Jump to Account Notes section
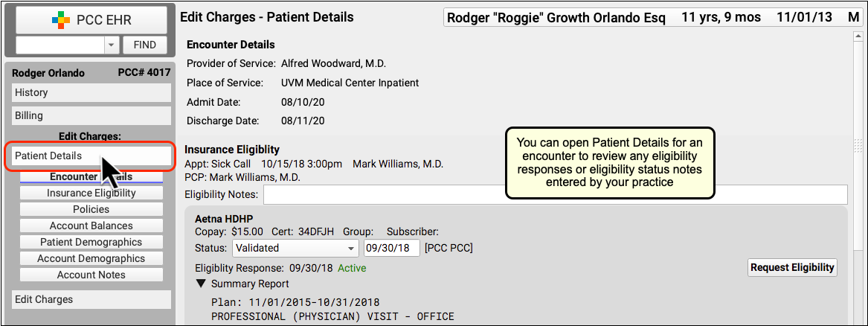The width and height of the screenshot is (868, 326). (91, 275)
